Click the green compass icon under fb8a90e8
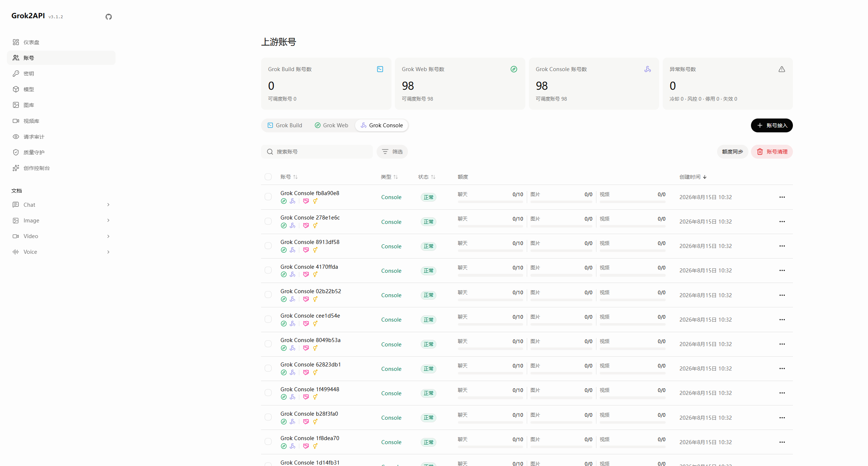Screen dimensions: 868x466 click(284, 201)
